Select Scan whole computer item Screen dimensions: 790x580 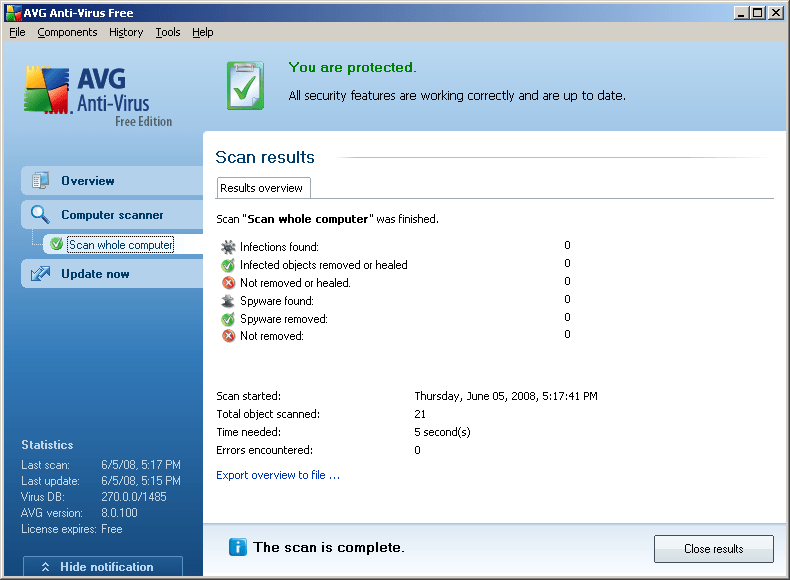(121, 245)
